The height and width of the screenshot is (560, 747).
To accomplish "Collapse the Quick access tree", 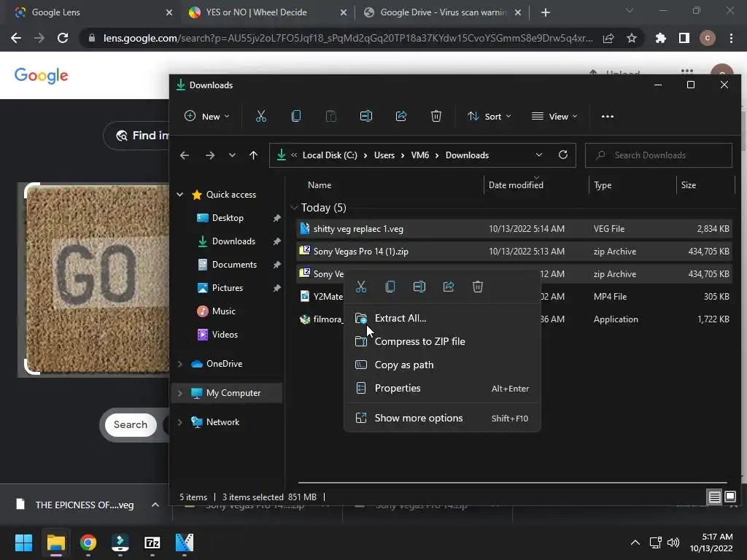I will coord(180,194).
